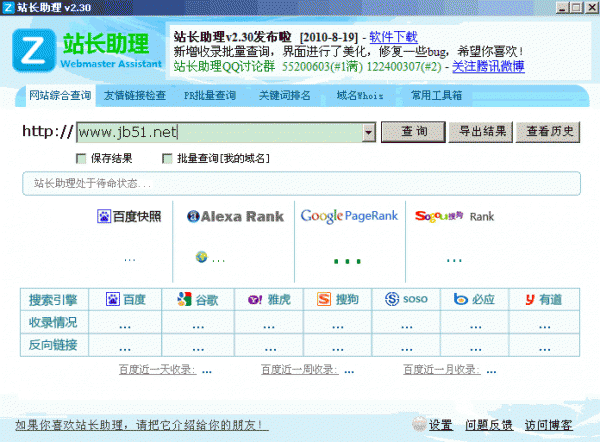Click the Z title bar application icon
600x442 pixels.
pyautogui.click(x=8, y=7)
